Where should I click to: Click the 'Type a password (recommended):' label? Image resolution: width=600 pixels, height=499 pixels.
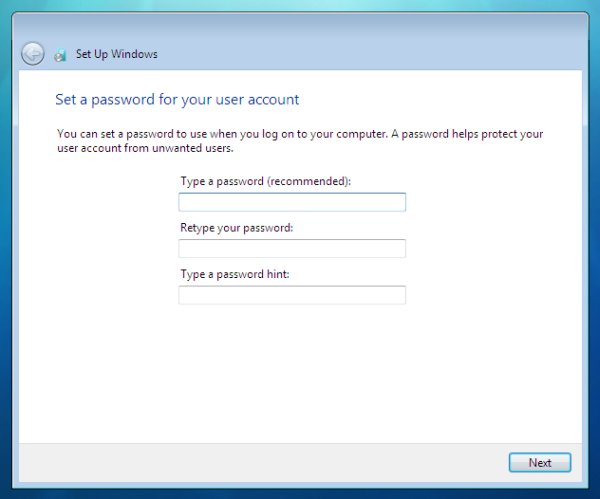(x=266, y=181)
